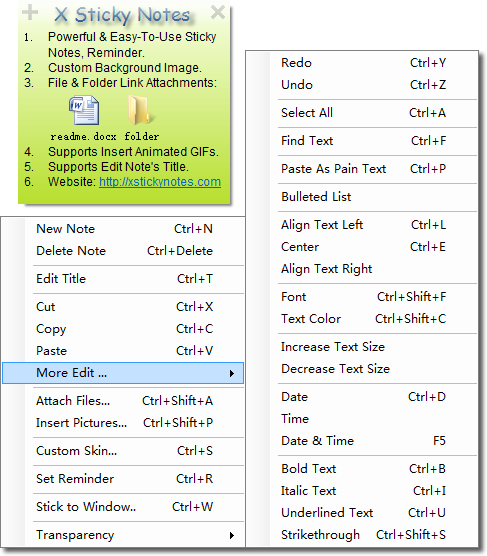The image size is (487, 556).
Task: Click the plus icon to add a note
Action: tap(30, 13)
